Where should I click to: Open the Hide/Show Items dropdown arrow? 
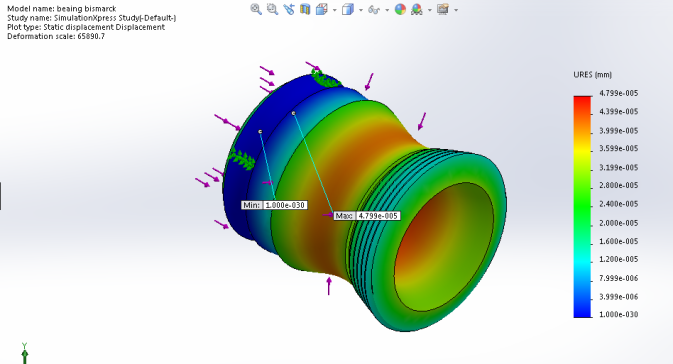(387, 10)
